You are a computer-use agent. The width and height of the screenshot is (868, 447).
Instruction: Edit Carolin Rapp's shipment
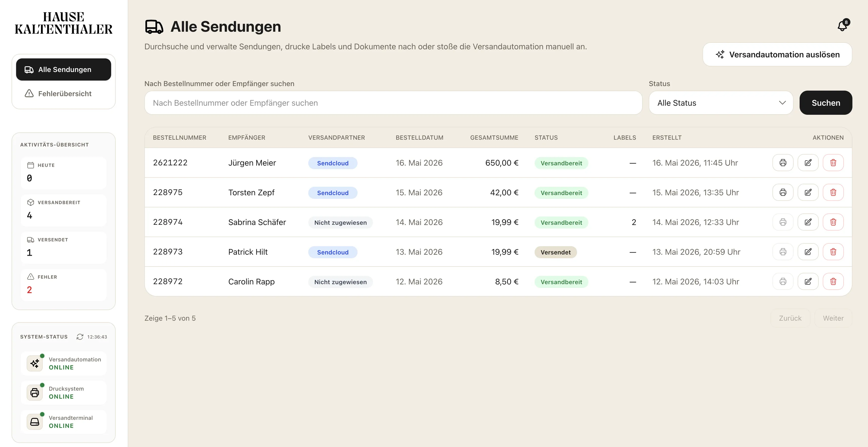[x=808, y=281]
